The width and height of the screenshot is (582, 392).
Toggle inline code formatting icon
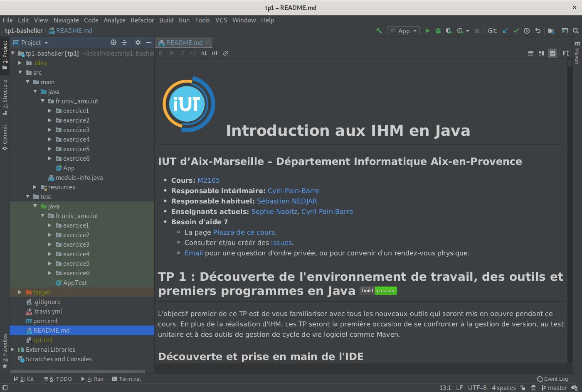click(193, 53)
